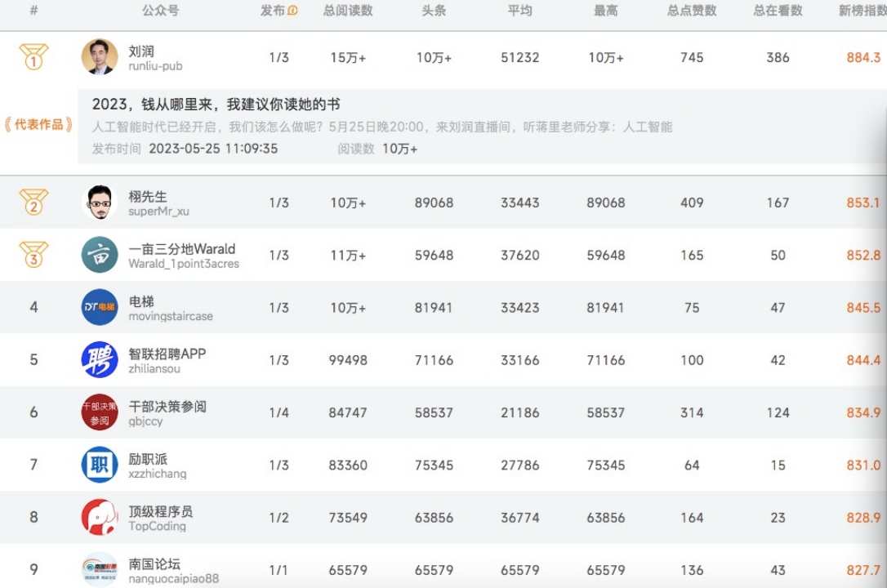Click xzzhichang account ID
The height and width of the screenshot is (588, 887).
click(x=158, y=474)
